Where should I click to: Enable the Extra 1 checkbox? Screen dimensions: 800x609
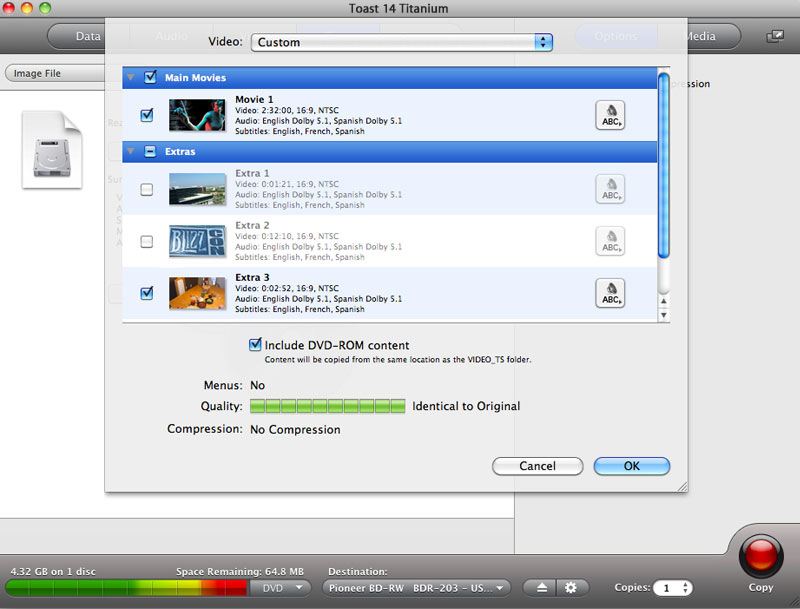[x=147, y=189]
